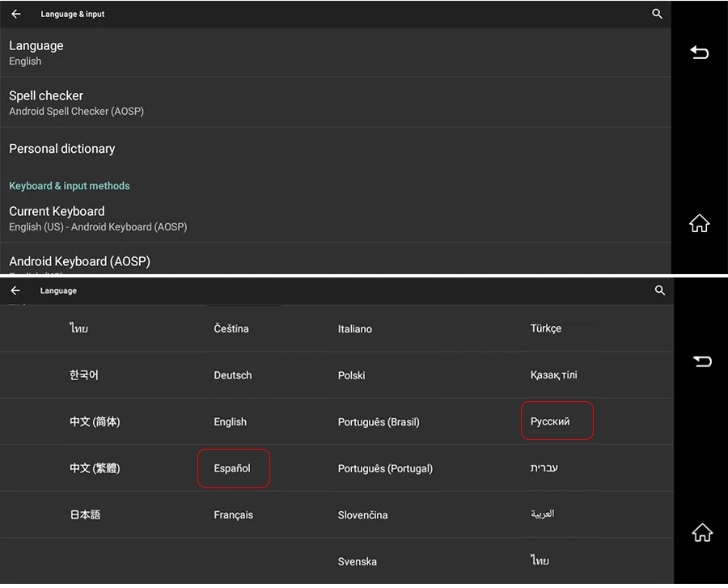Viewport: 728px width, 588px height.
Task: Select Polski language
Action: (x=352, y=375)
